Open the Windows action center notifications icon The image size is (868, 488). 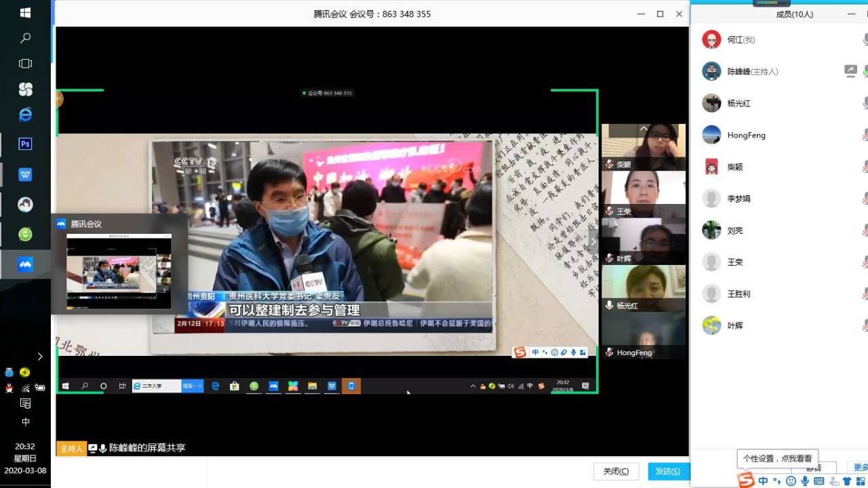coord(25,404)
